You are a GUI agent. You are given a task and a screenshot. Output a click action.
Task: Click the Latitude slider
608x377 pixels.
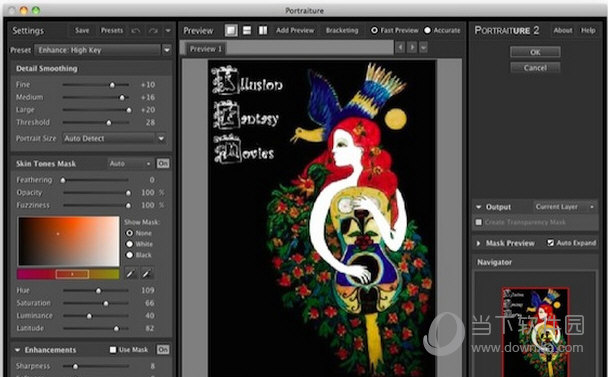coord(96,329)
